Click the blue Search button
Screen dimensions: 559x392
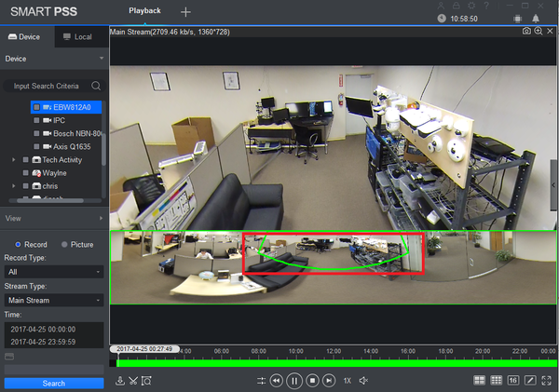click(x=54, y=384)
